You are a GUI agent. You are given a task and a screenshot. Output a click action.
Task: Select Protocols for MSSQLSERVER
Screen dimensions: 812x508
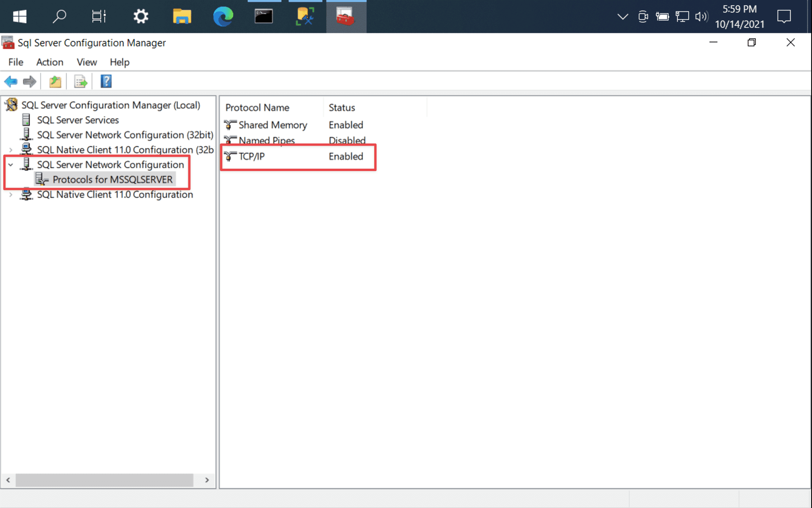click(113, 179)
